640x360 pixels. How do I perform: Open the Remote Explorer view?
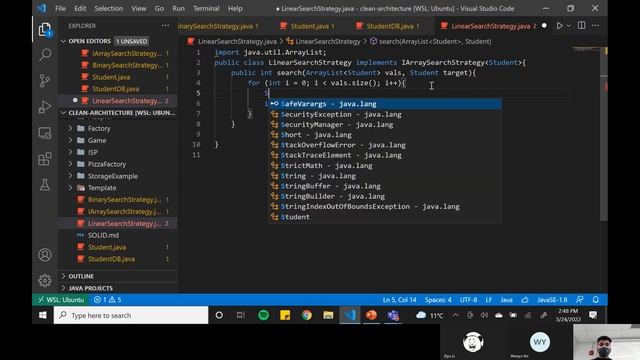coord(45,133)
